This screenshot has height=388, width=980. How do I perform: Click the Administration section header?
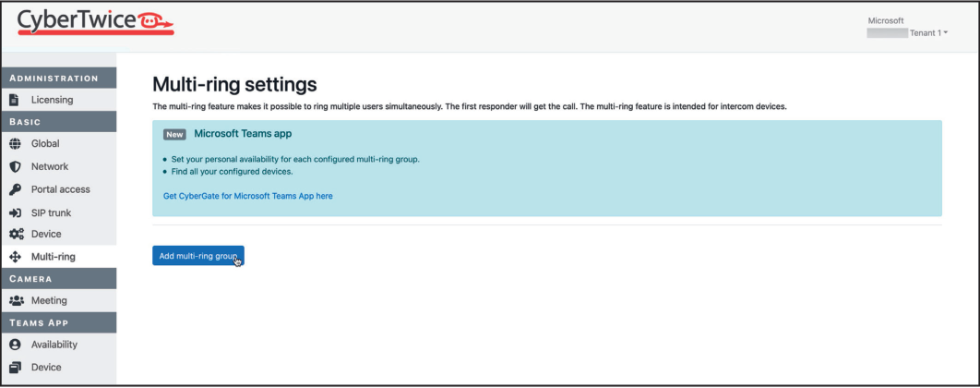point(59,79)
